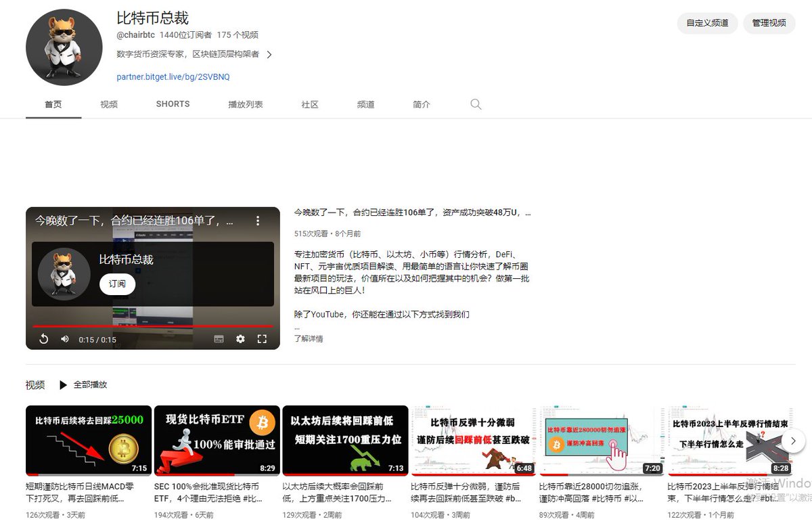Open thumbnail 以太坊后续将回踩前低

pyautogui.click(x=345, y=441)
